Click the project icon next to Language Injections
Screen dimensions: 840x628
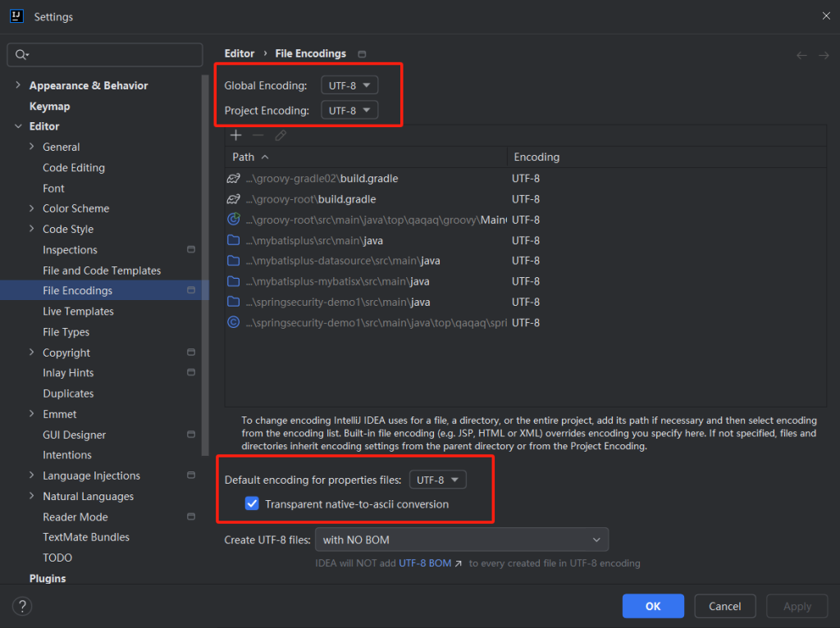[x=191, y=476]
